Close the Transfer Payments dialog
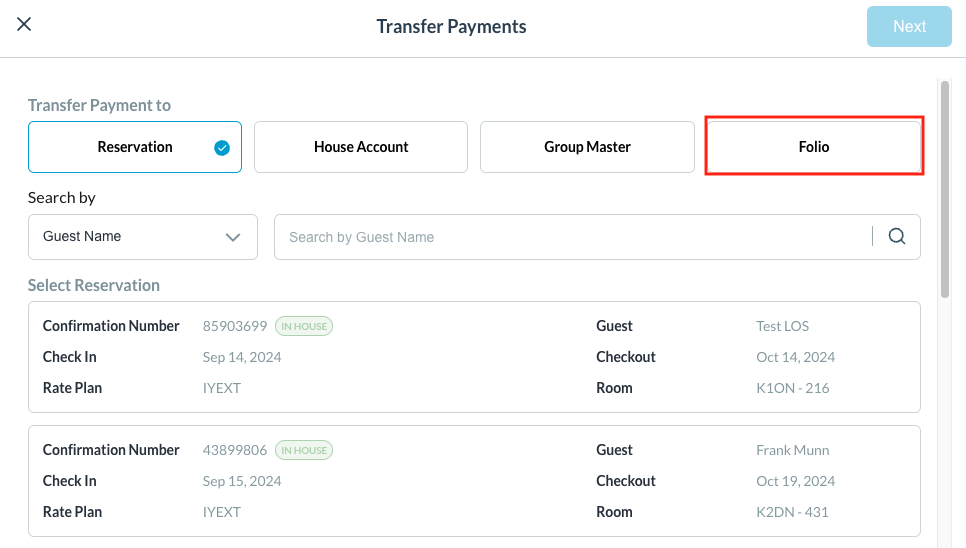The width and height of the screenshot is (966, 548). [x=24, y=25]
